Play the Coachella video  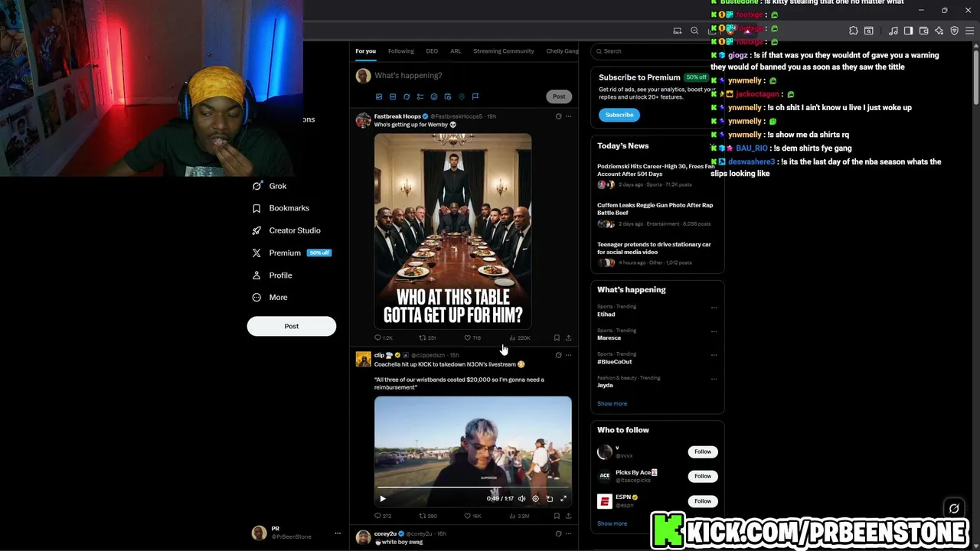click(x=383, y=498)
